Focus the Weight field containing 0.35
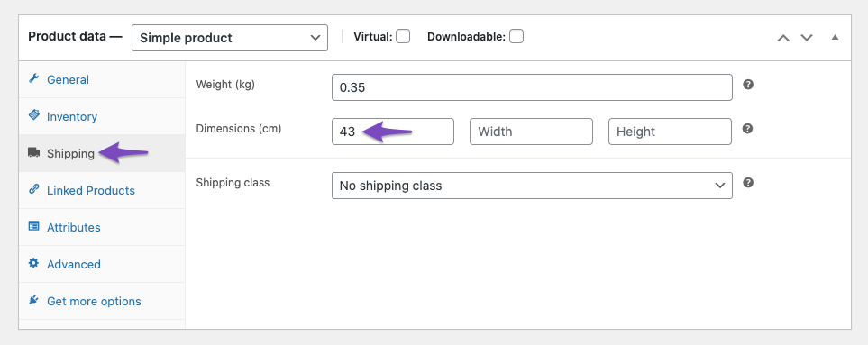The width and height of the screenshot is (868, 345). [x=532, y=87]
